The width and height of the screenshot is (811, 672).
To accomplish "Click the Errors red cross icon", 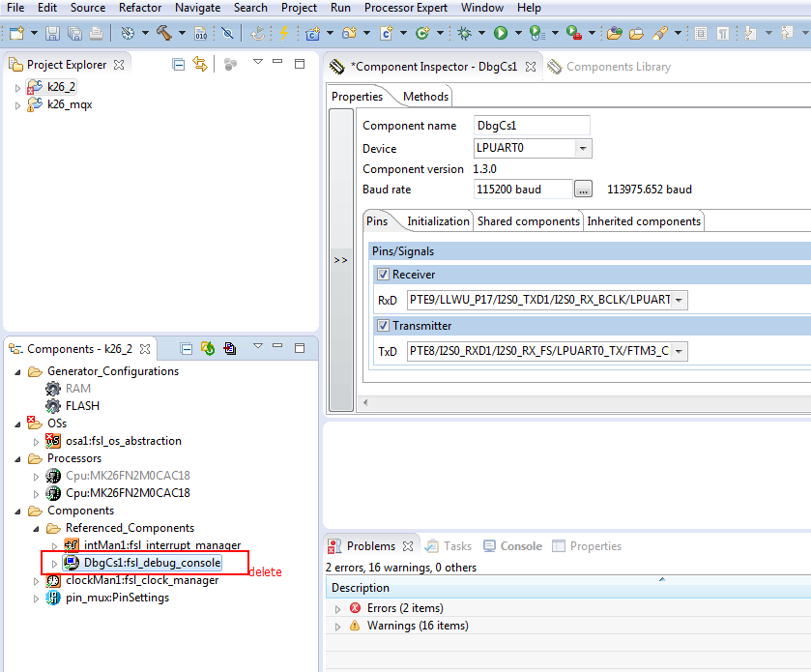I will point(355,608).
